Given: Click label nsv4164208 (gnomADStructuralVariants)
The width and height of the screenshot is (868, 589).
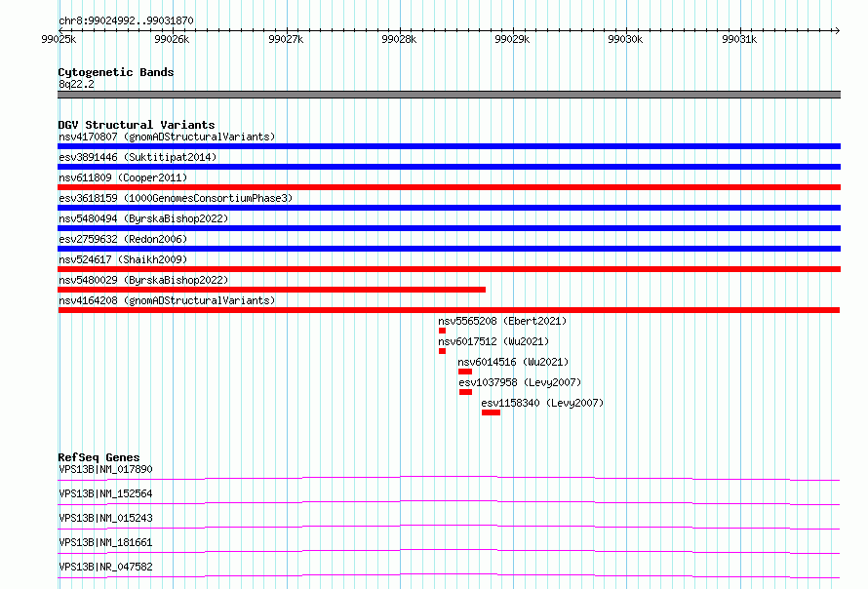Looking at the screenshot, I should 167,300.
